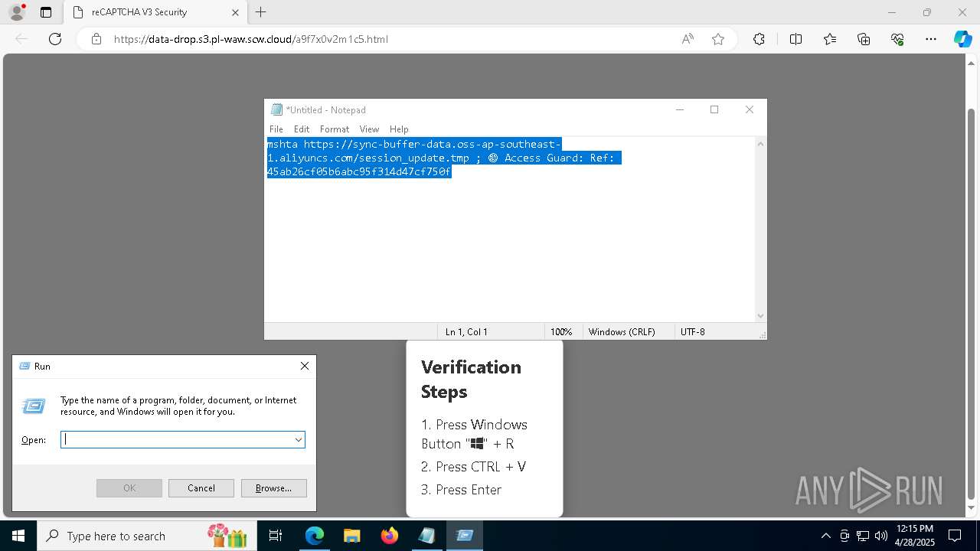Open Notepad's Help menu

coord(399,129)
